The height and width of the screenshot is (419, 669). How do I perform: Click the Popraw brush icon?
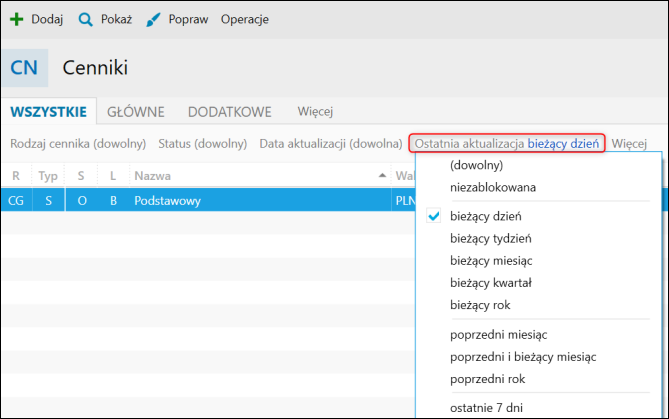153,19
